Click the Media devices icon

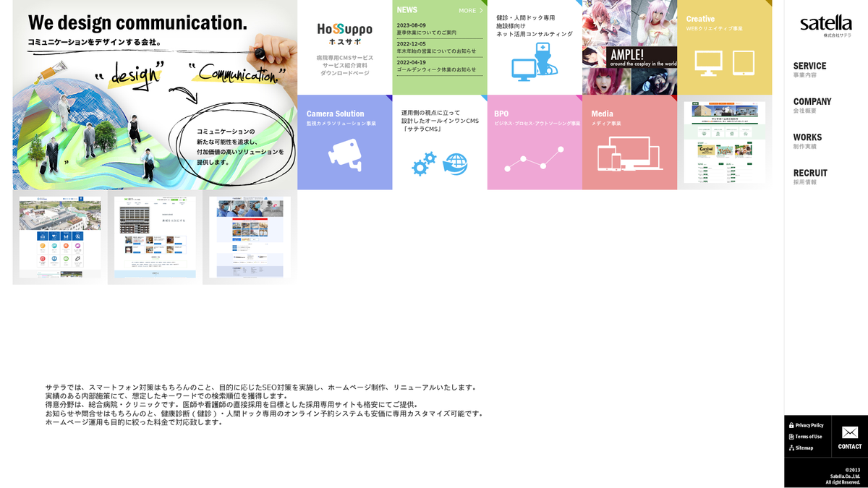click(629, 153)
